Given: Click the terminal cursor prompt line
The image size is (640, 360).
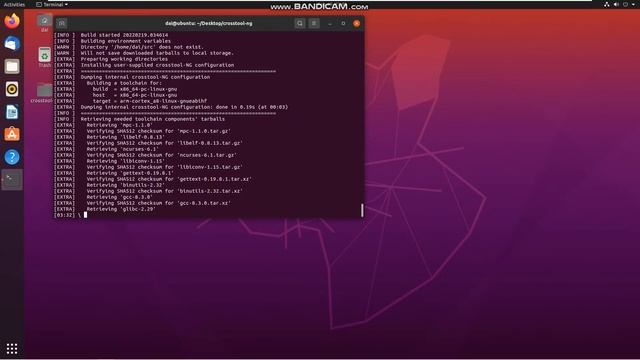Looking at the screenshot, I should 70,215.
